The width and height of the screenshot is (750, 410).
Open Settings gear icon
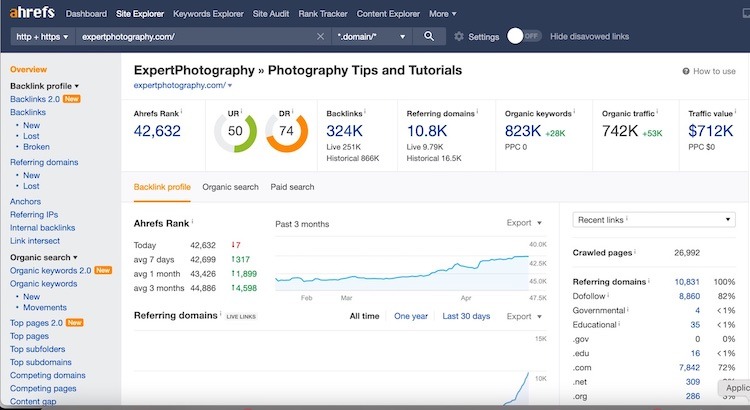[459, 36]
